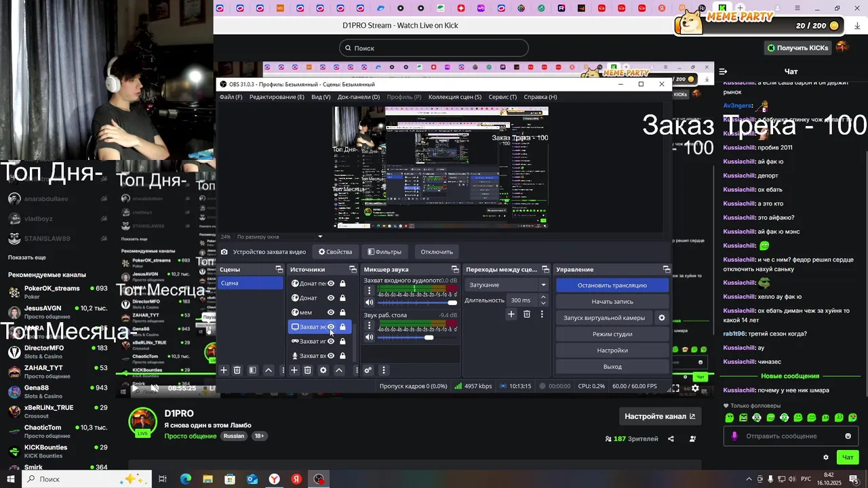Open Коллекция сцен menu
This screenshot has width=868, height=488.
click(455, 97)
